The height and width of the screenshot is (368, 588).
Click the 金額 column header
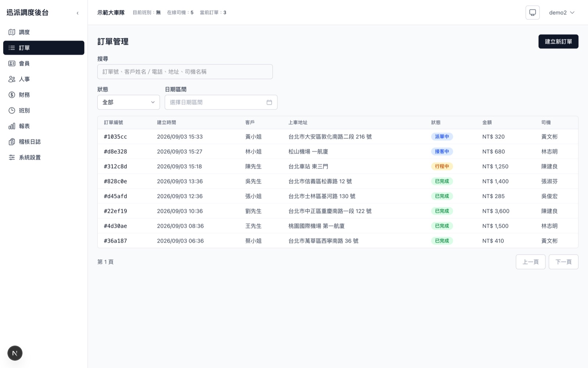[x=487, y=123]
